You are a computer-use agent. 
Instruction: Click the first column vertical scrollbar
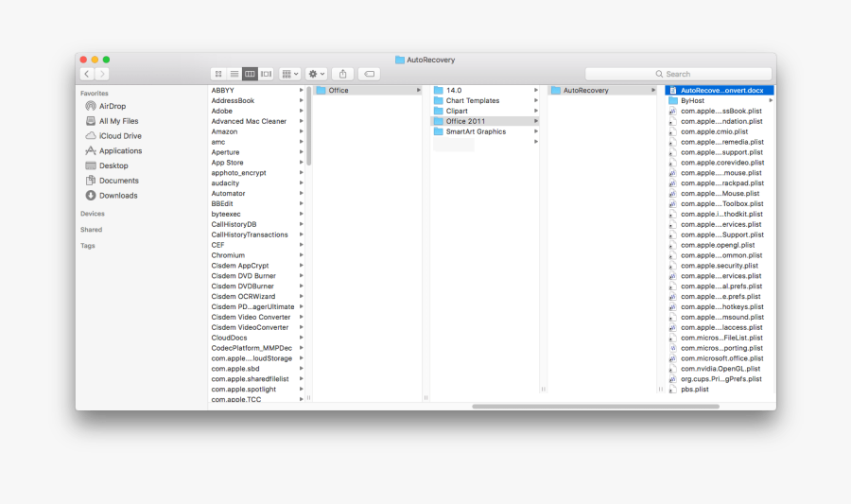[x=309, y=126]
